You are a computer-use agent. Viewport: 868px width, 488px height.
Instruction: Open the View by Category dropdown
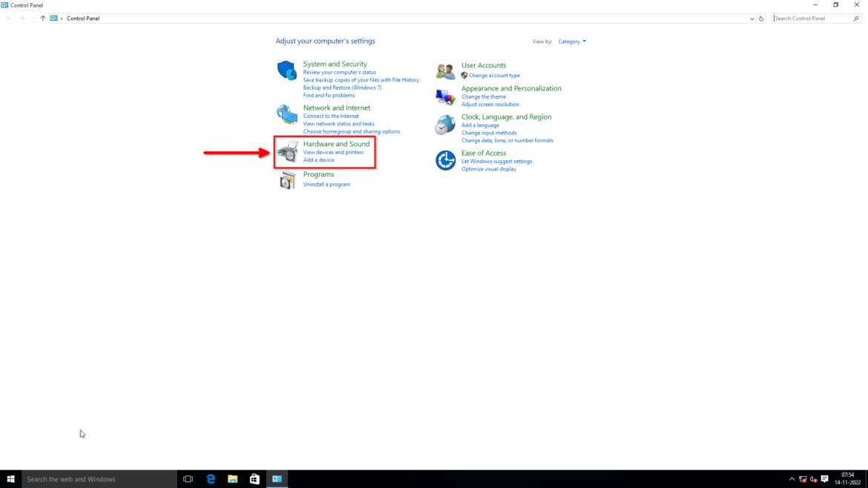[x=571, y=42]
